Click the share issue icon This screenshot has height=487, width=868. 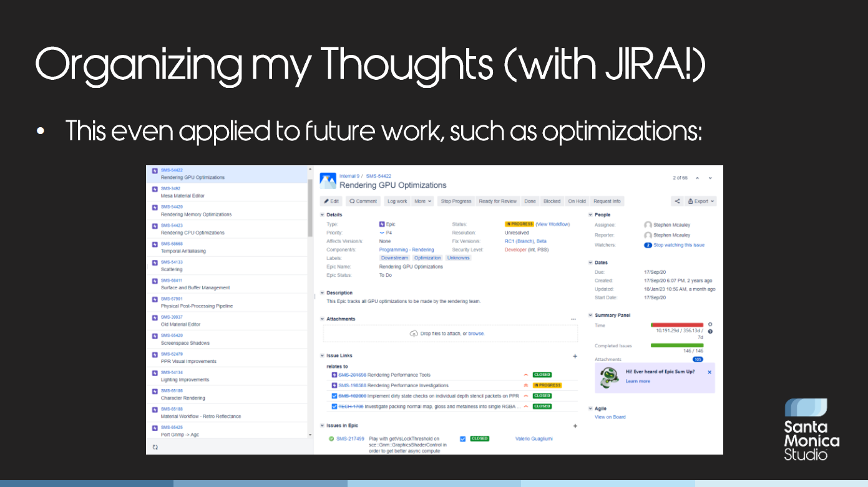pyautogui.click(x=677, y=201)
